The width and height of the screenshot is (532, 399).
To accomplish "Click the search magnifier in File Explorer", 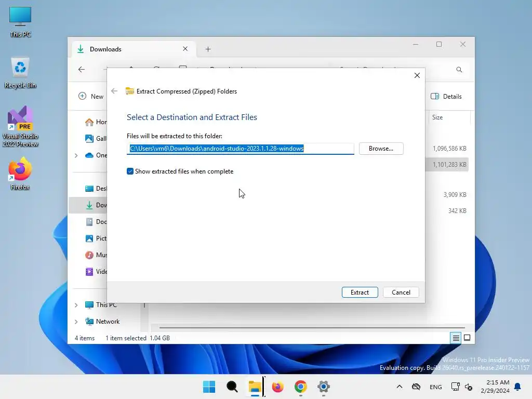I will [459, 70].
